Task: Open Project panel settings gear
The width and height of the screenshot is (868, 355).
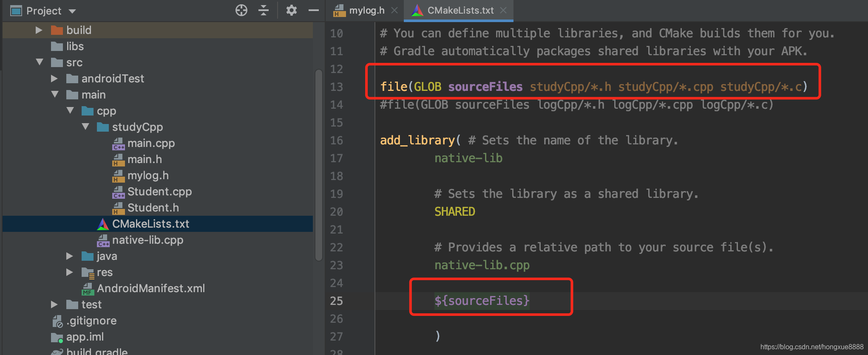Action: click(x=291, y=10)
